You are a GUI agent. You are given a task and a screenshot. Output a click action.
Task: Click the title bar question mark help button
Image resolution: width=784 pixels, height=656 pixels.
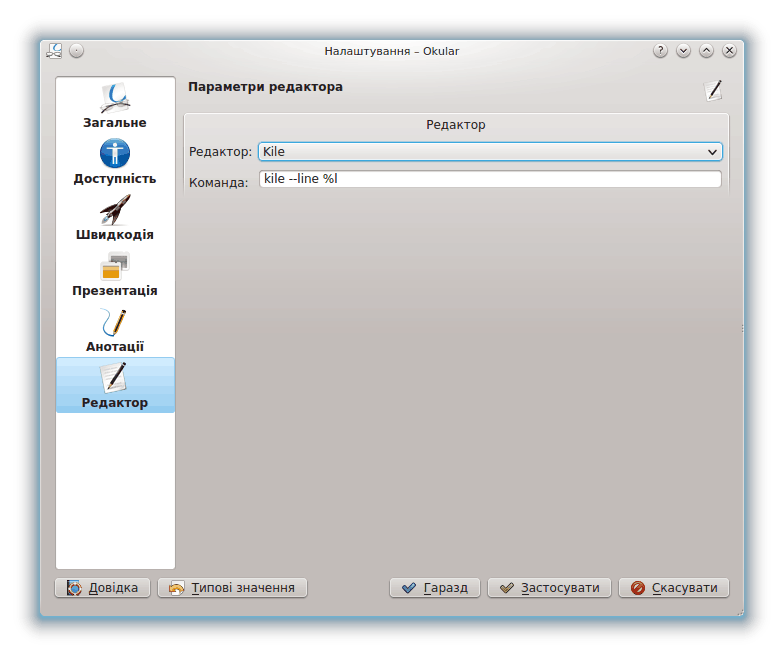660,50
